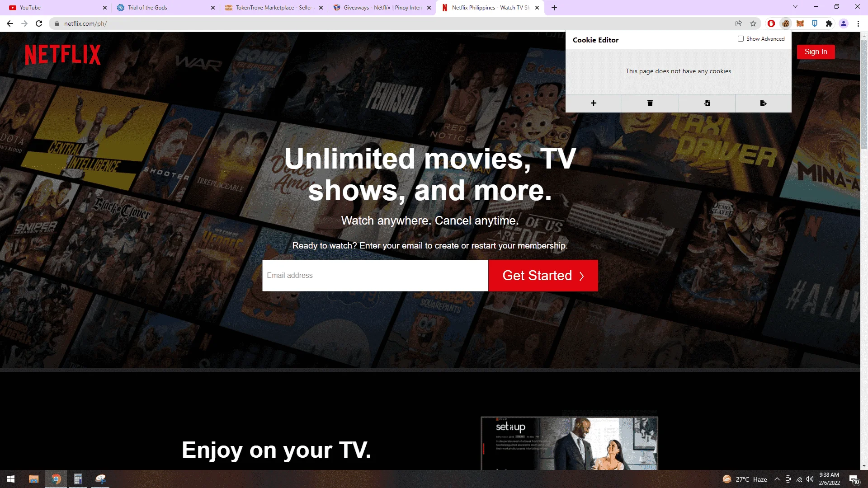Add a new cookie in Cookie Editor
The height and width of the screenshot is (488, 868).
(x=594, y=103)
